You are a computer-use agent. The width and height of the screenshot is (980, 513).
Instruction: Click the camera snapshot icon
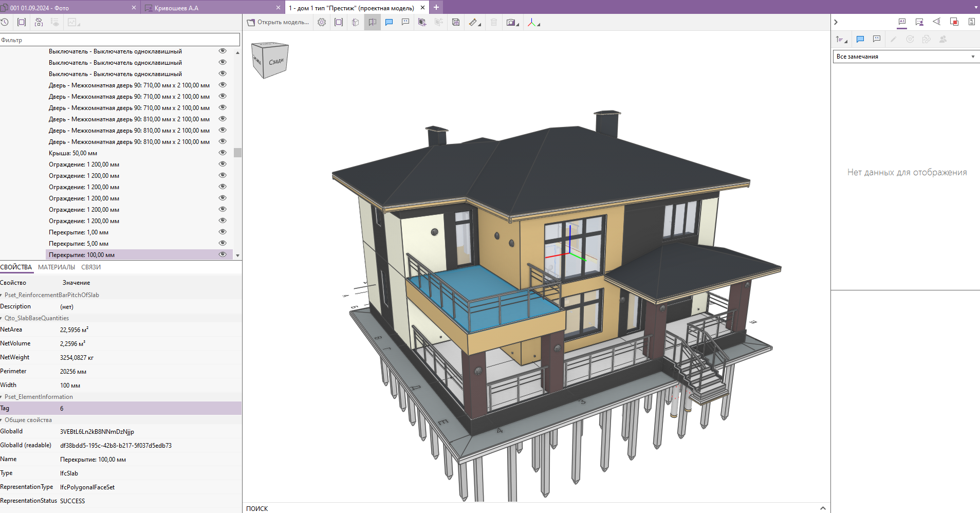(511, 22)
